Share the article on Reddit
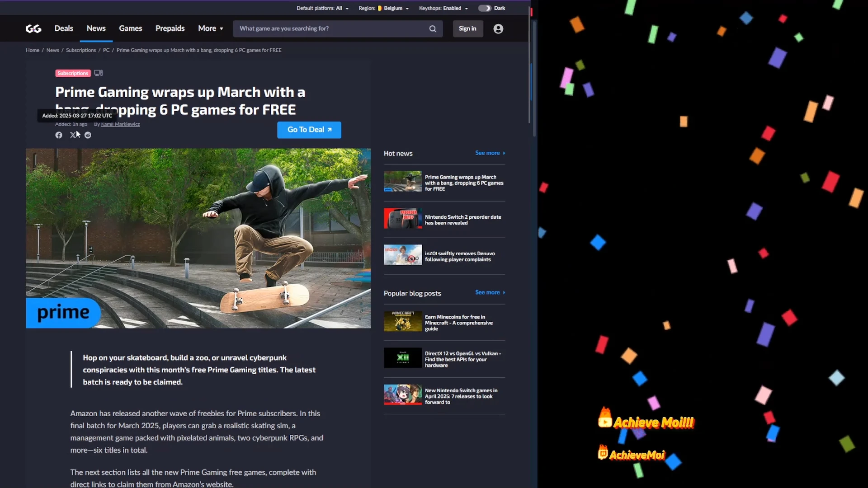This screenshot has height=488, width=868. (88, 135)
